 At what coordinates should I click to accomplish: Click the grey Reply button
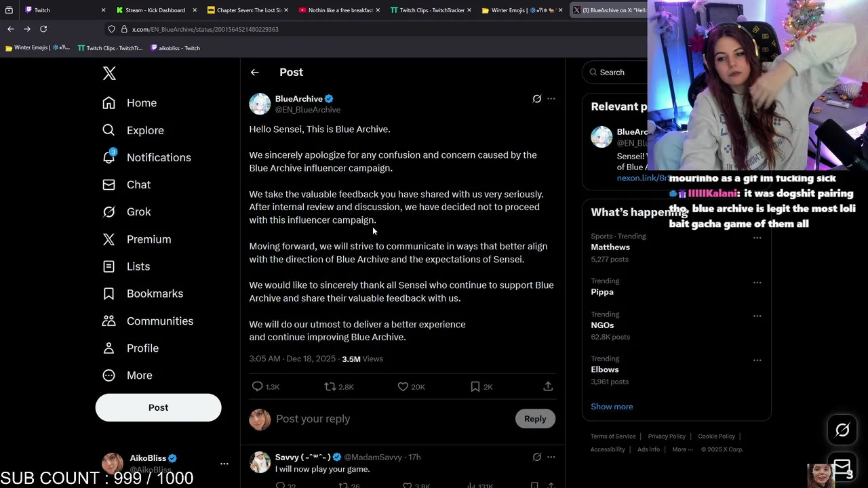[535, 419]
